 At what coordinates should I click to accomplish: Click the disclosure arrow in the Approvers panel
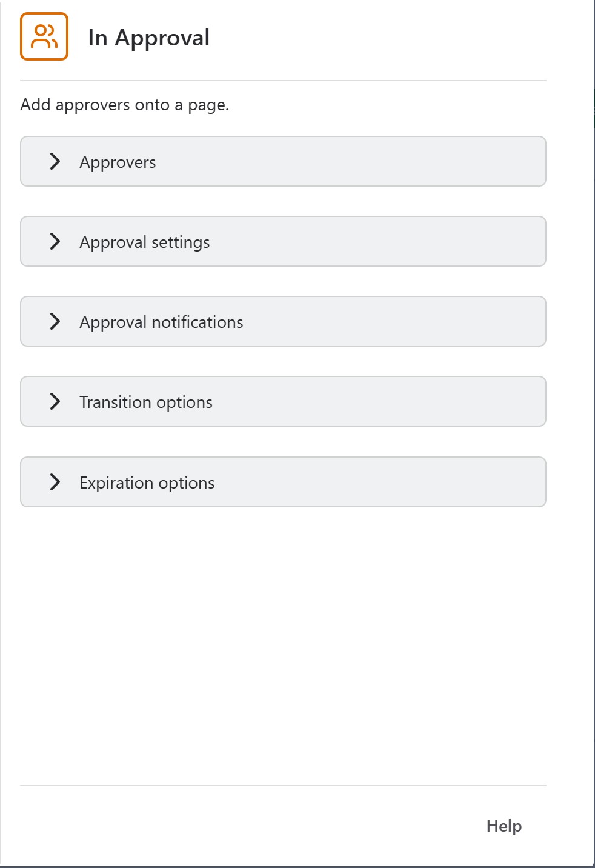[x=56, y=161]
